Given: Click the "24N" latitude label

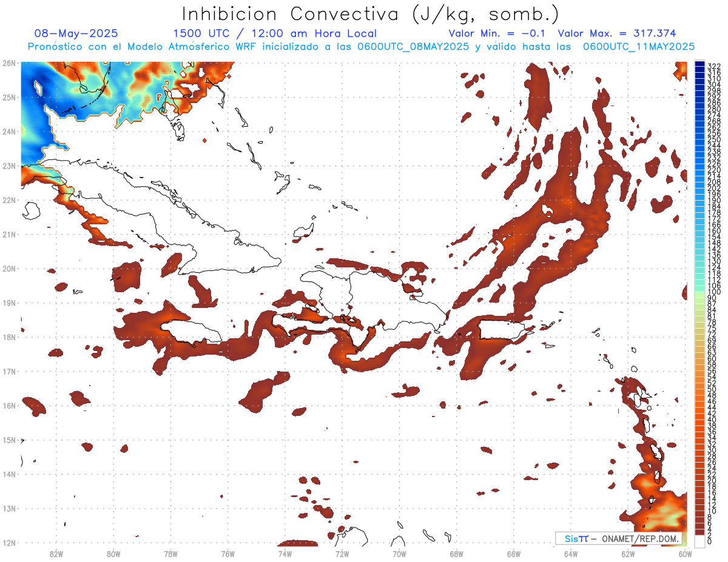Looking at the screenshot, I should (x=8, y=132).
